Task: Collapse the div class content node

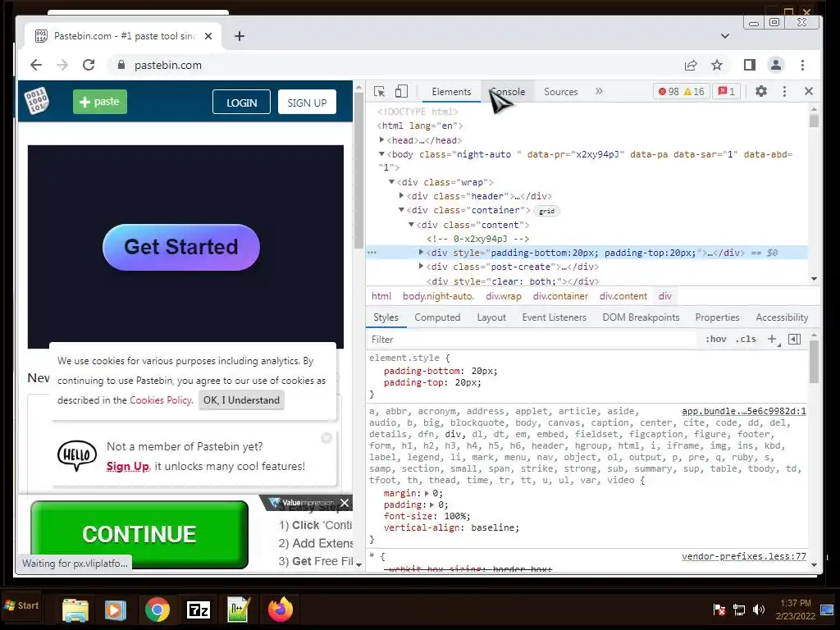Action: [411, 225]
